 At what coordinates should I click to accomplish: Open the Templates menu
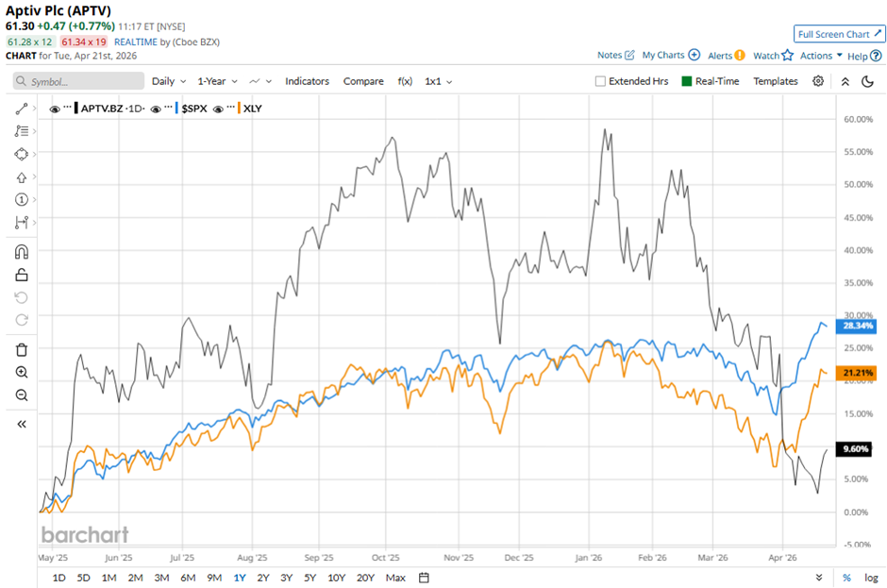(775, 81)
